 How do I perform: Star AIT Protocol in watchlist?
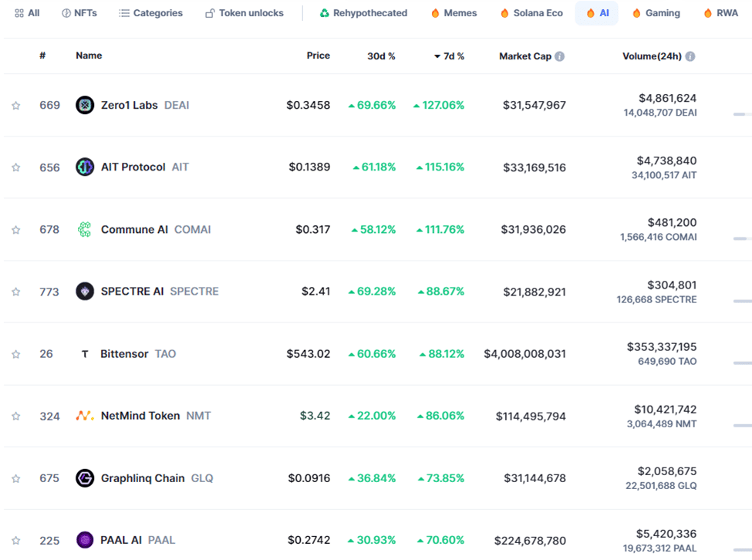pyautogui.click(x=16, y=167)
